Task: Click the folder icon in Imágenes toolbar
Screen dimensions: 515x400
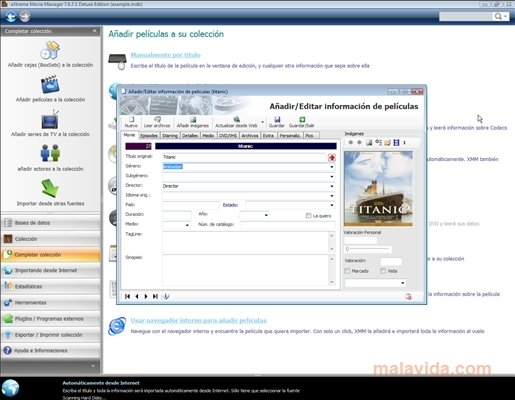Action: pos(387,143)
